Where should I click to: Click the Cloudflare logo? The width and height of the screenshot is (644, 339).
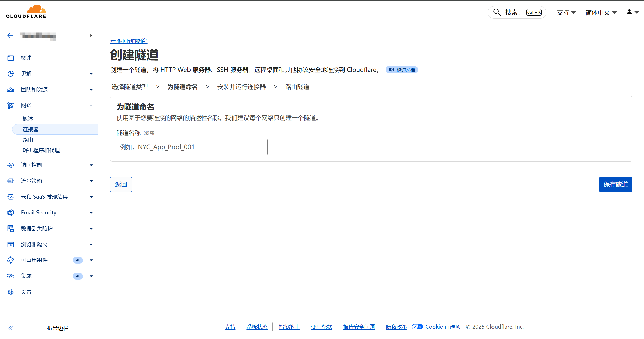pos(26,12)
